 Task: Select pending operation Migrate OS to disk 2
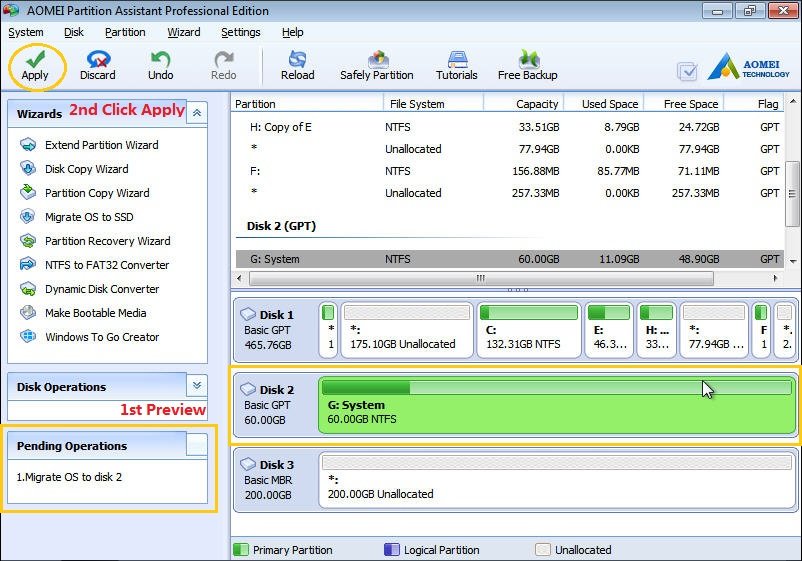pyautogui.click(x=69, y=477)
